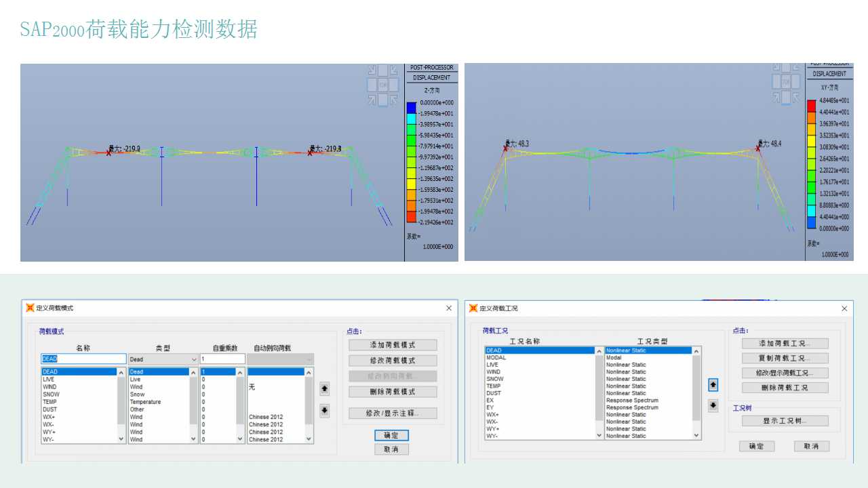The height and width of the screenshot is (488, 868).
Task: Move selected load pattern up with arrow button
Action: (324, 388)
